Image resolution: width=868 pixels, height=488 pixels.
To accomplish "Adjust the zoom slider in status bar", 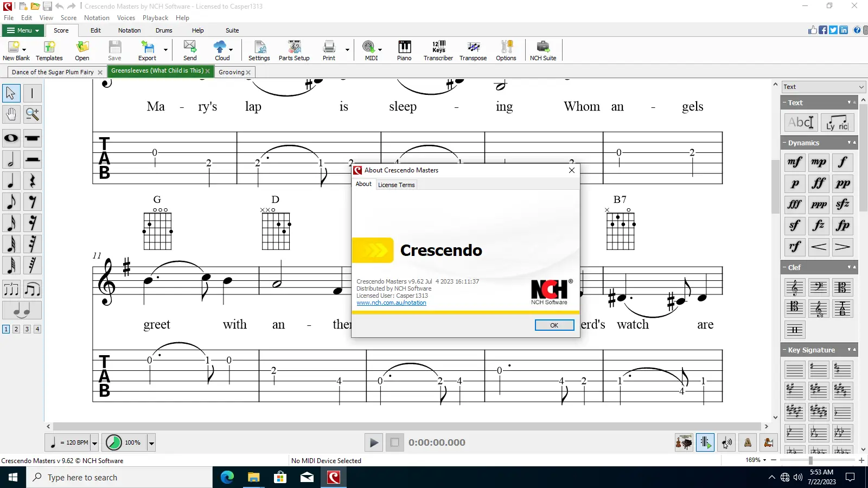I will 810,460.
